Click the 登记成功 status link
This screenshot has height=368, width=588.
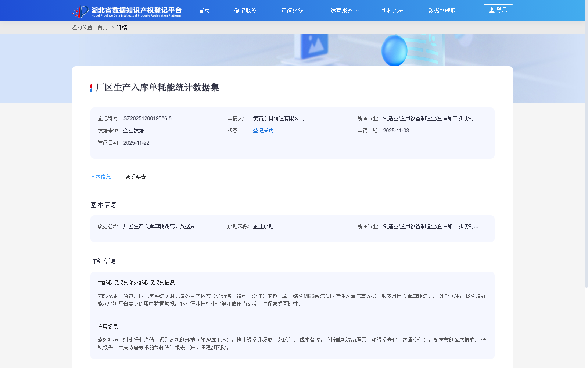point(263,131)
